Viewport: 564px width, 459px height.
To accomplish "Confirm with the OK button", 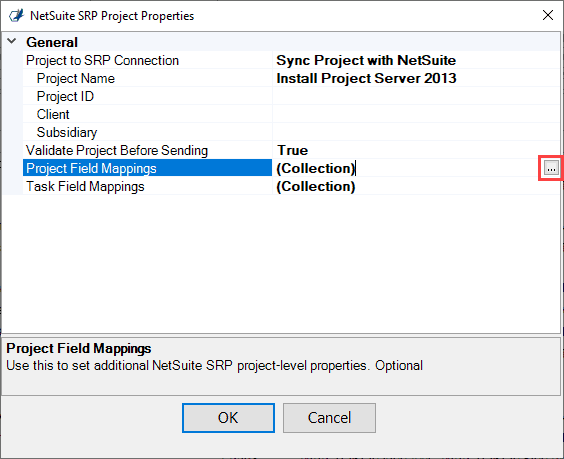I will [228, 418].
